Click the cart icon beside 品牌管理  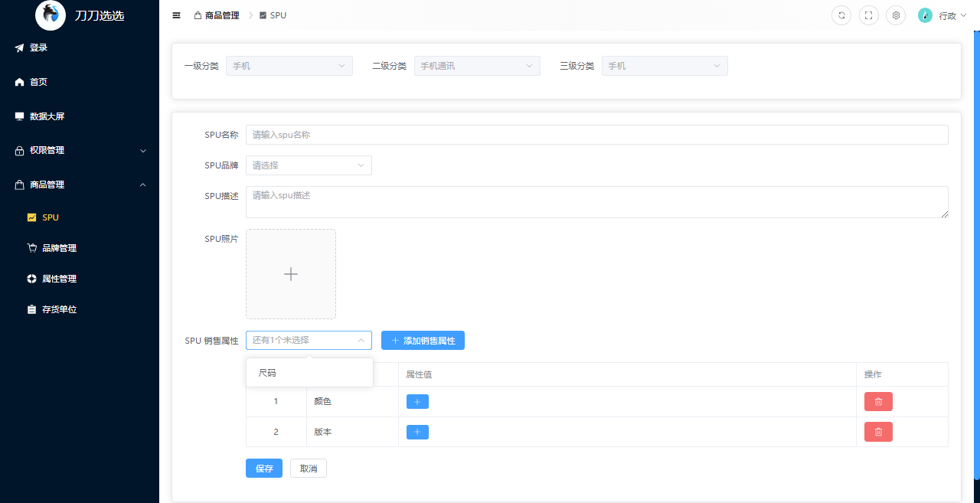point(31,248)
